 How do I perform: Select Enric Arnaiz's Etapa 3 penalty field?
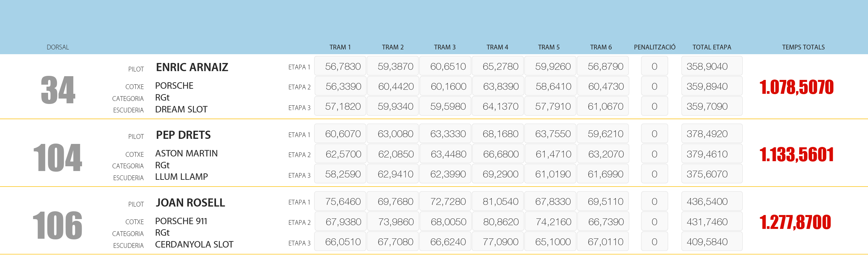[654, 106]
